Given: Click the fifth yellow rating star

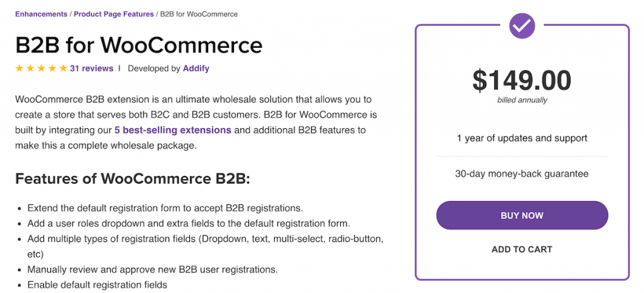Looking at the screenshot, I should click(63, 68).
